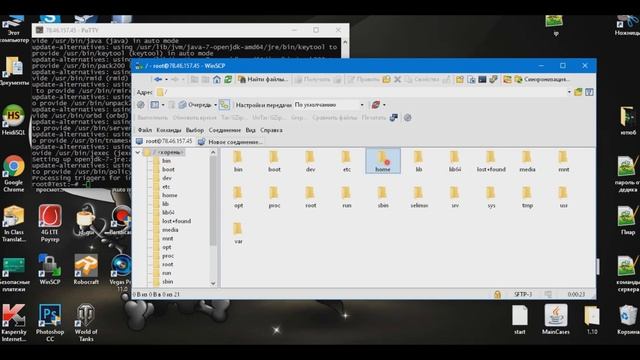Toggle the highlighted green icon after Очередь

[224, 105]
